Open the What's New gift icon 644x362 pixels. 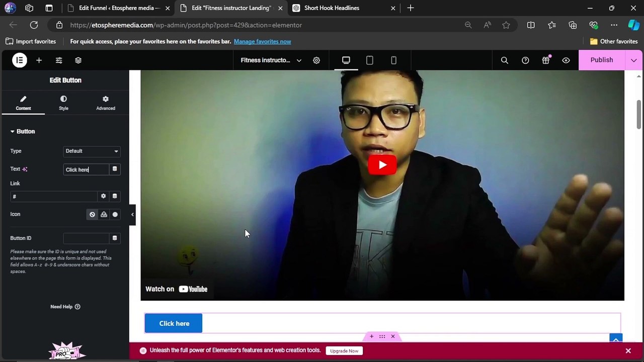pos(546,60)
